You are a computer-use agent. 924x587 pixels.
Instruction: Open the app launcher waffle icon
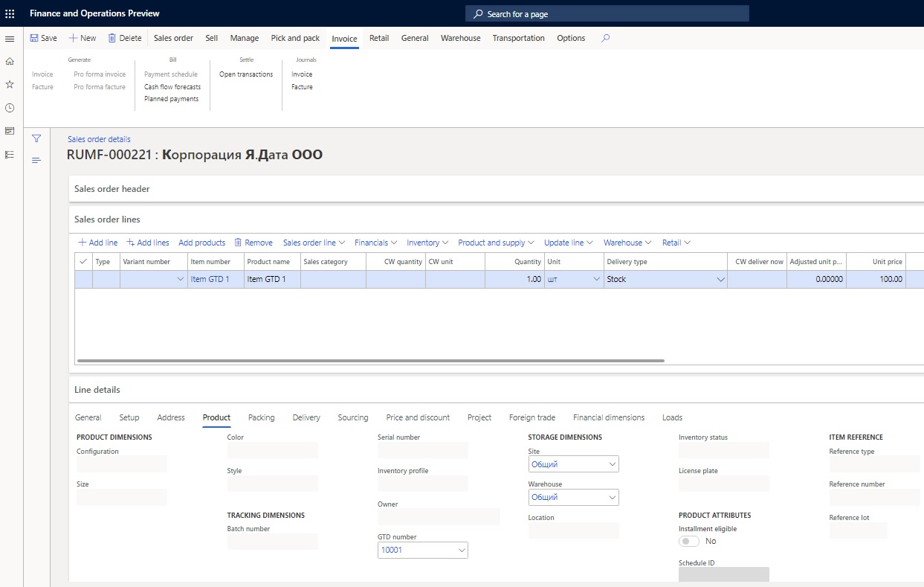(x=10, y=13)
